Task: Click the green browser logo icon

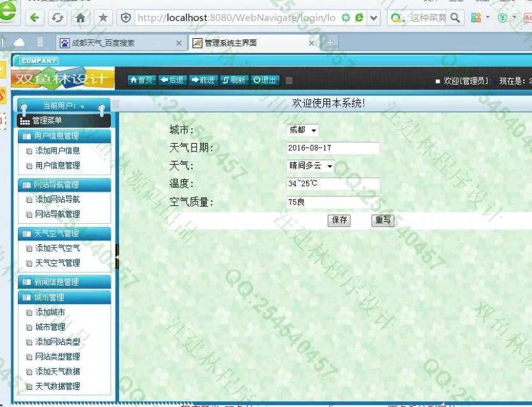Action: pos(8,11)
